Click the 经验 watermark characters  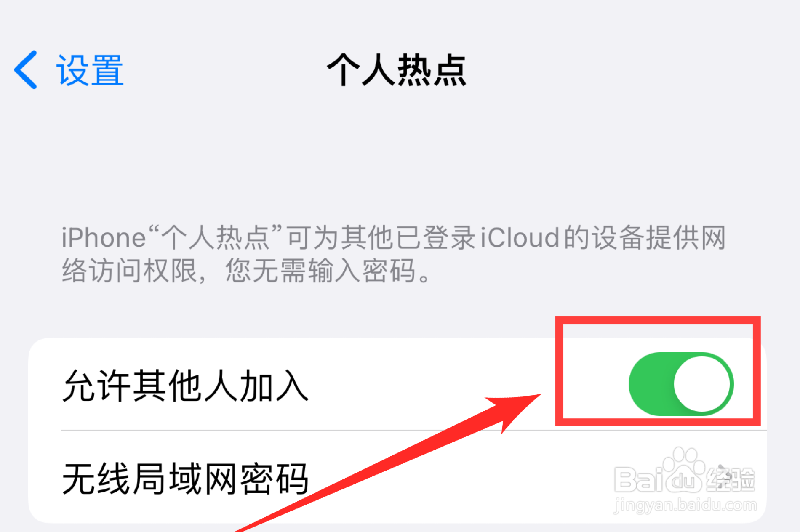731,480
